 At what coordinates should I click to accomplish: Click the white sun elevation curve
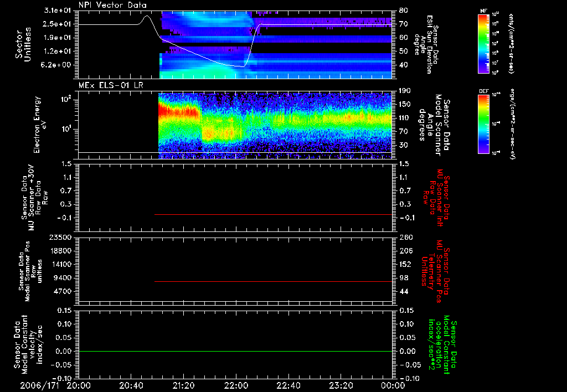tap(192, 53)
